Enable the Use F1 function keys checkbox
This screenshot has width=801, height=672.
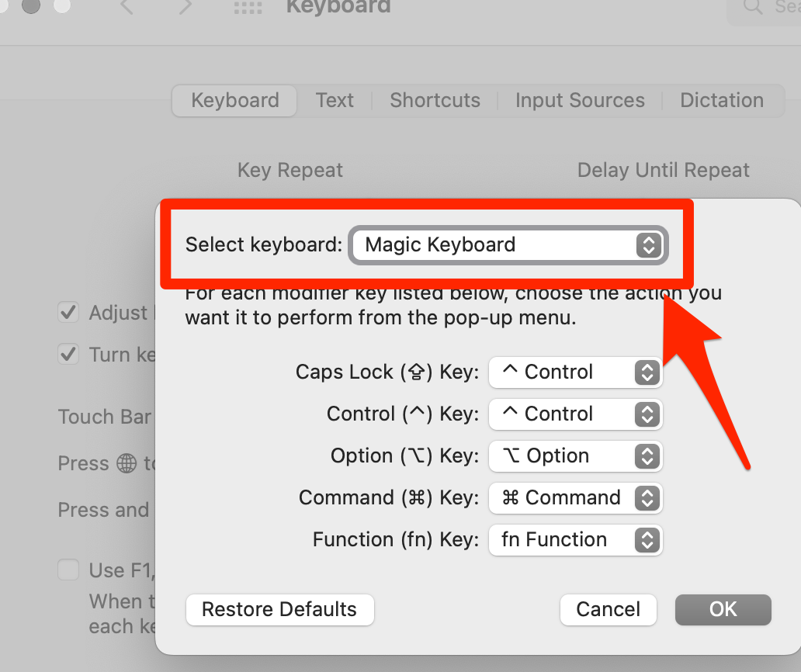(x=68, y=570)
